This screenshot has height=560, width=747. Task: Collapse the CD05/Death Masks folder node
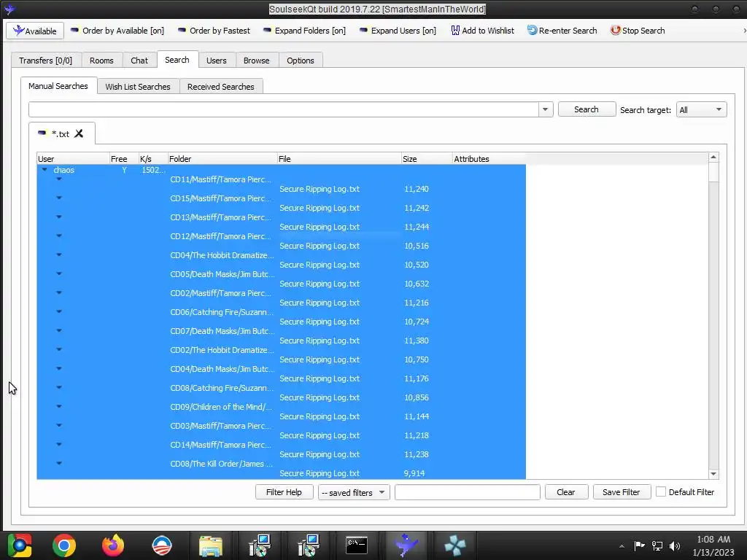click(59, 274)
